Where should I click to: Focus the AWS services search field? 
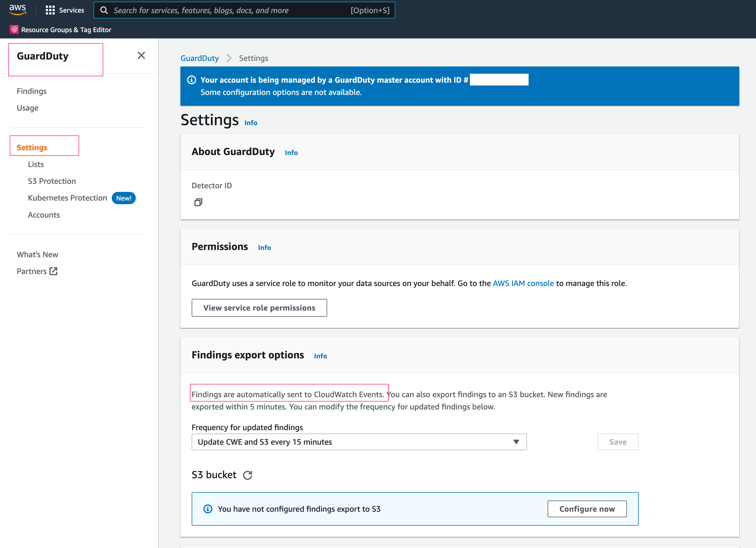click(244, 10)
